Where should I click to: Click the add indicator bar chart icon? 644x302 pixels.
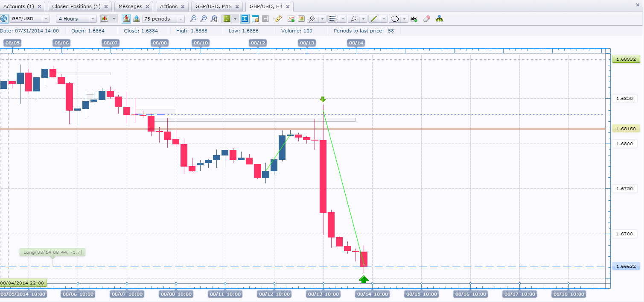(x=301, y=19)
